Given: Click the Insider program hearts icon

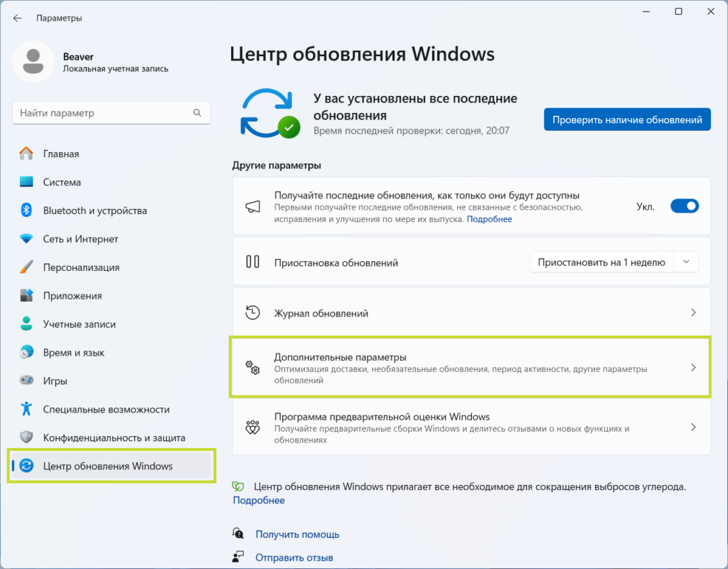Looking at the screenshot, I should click(x=252, y=427).
